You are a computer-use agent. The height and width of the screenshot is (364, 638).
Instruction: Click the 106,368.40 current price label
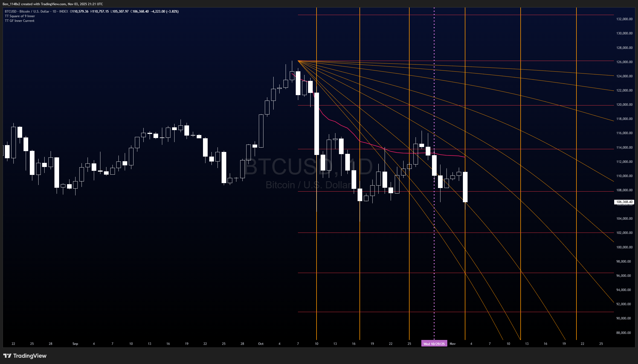624,202
